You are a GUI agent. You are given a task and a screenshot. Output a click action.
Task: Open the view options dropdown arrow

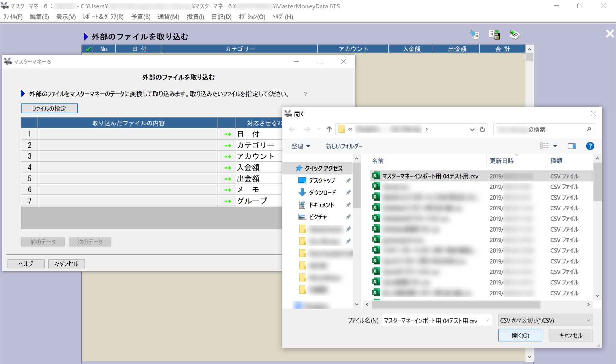click(x=555, y=146)
